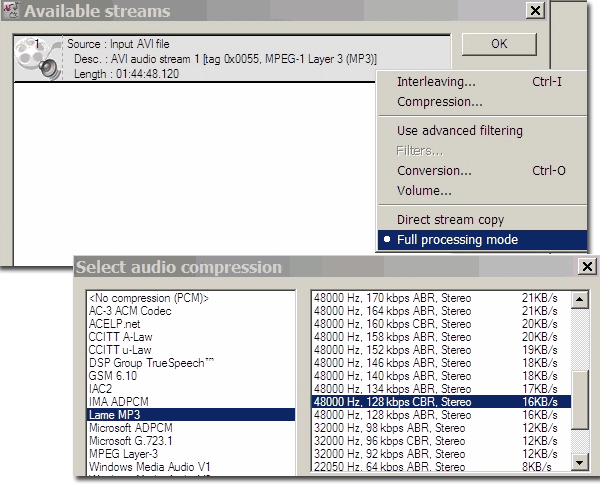Select IAC2 codec
This screenshot has width=600, height=484.
tap(191, 389)
